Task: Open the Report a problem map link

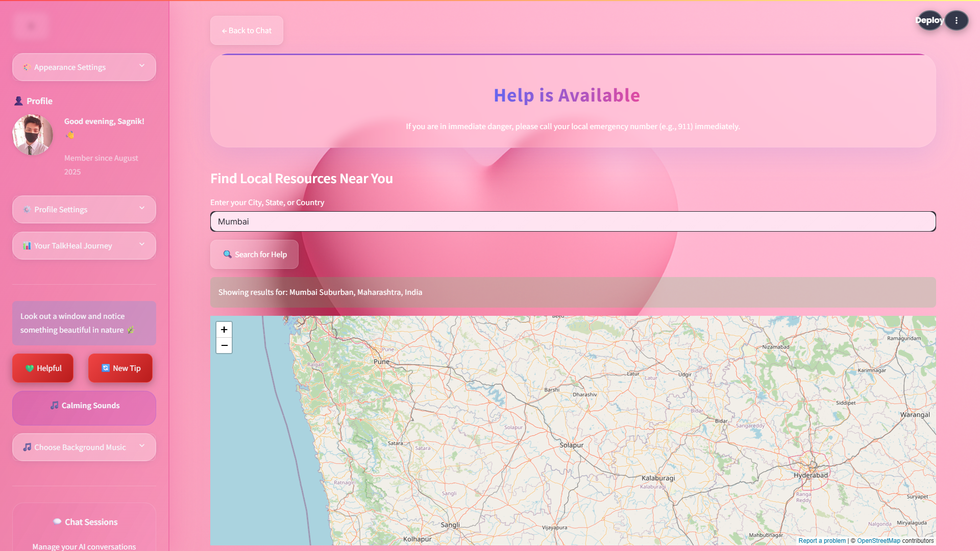Action: 822,541
